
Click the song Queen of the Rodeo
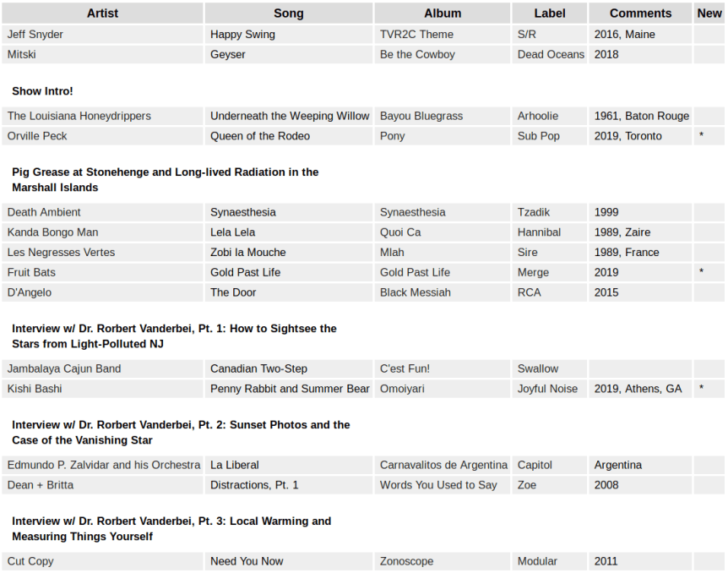click(x=260, y=136)
